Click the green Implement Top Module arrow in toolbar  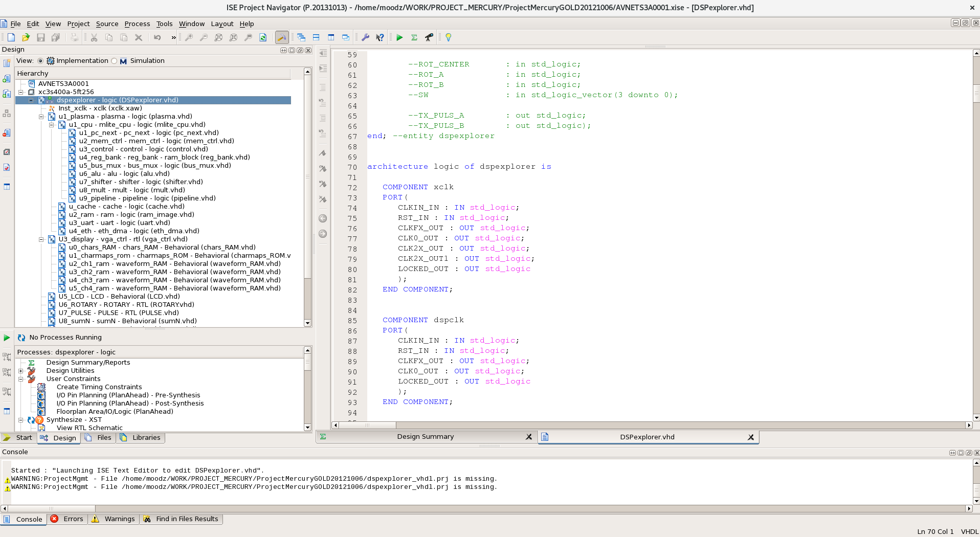pos(399,37)
